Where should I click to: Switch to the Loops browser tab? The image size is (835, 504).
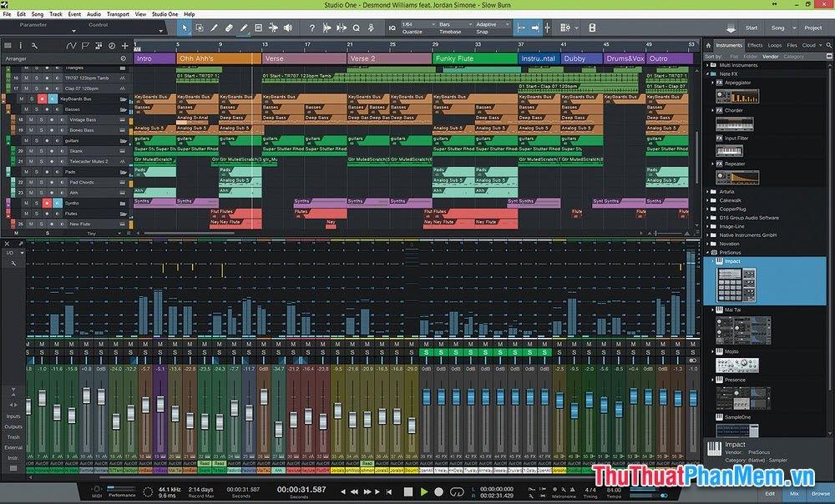pos(775,45)
